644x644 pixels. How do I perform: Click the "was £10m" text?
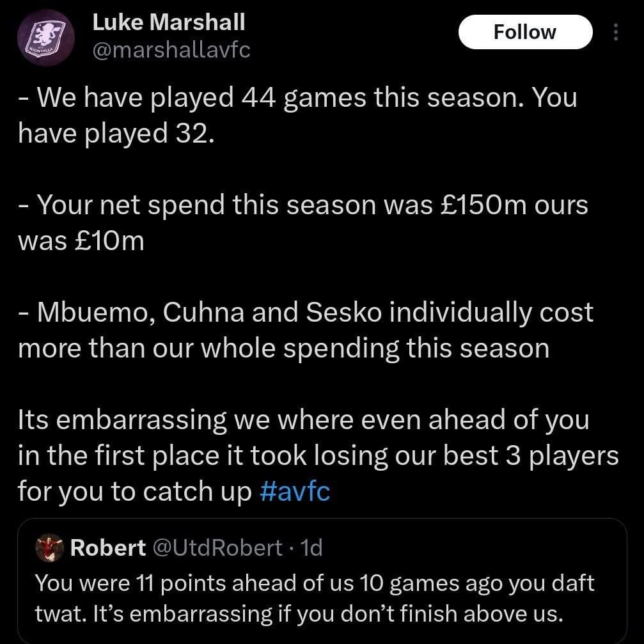(x=81, y=240)
